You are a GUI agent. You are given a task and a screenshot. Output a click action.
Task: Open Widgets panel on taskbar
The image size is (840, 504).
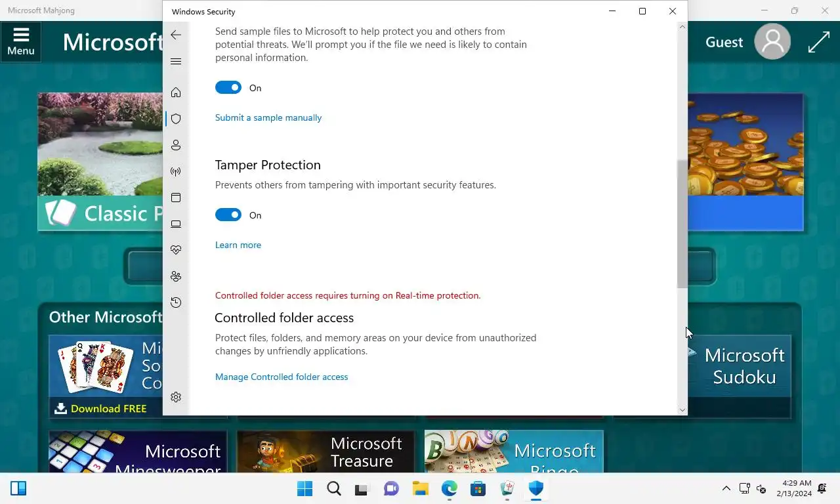[x=18, y=489]
